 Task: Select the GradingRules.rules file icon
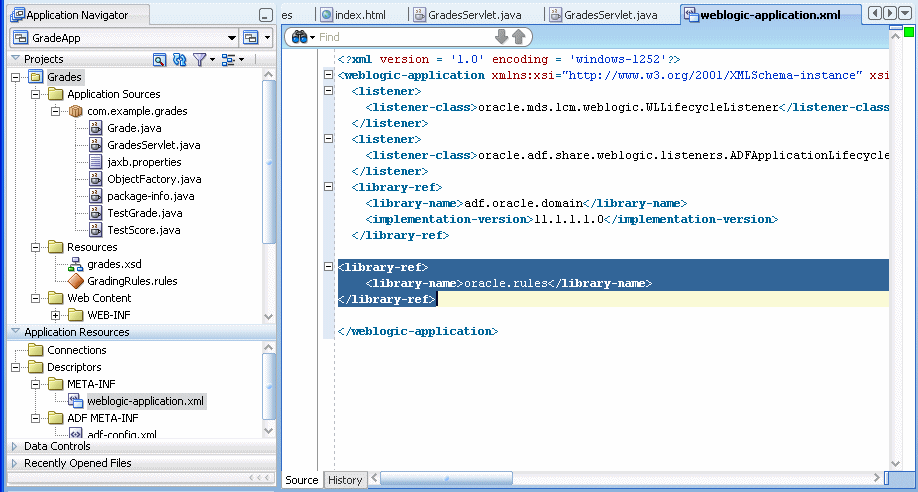tap(76, 281)
